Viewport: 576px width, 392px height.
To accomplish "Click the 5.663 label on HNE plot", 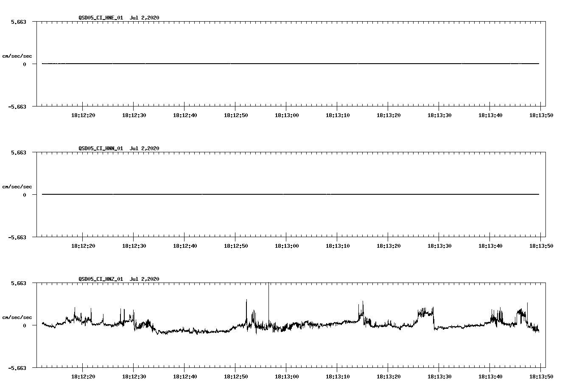I will [x=19, y=22].
